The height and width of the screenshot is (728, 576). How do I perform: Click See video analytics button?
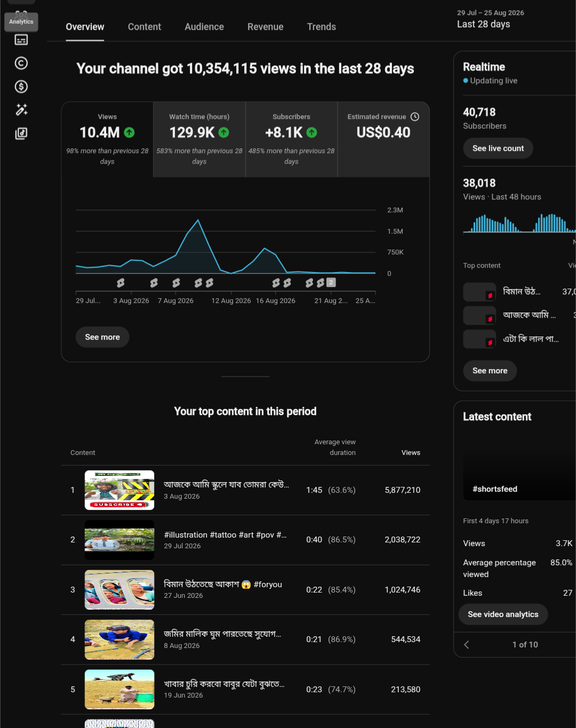click(x=503, y=614)
